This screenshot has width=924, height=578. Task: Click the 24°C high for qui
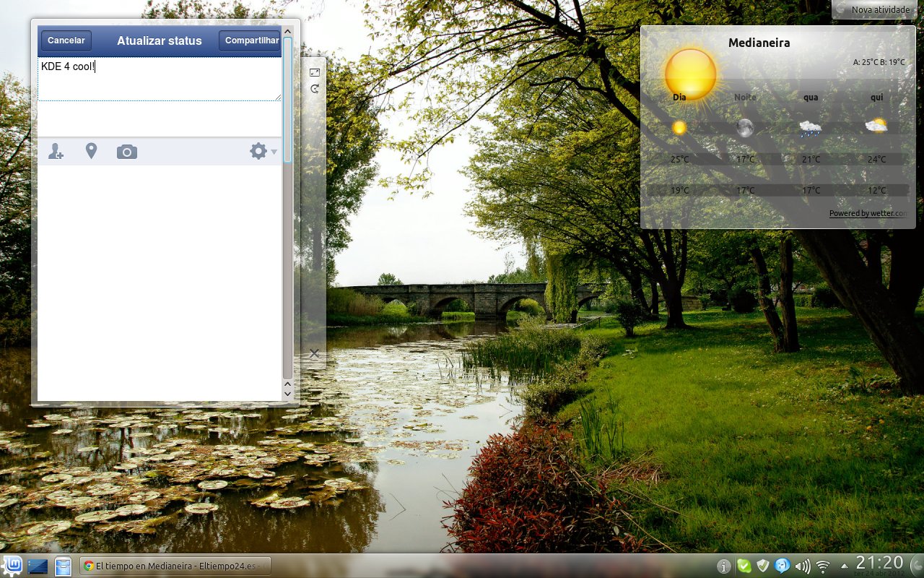pyautogui.click(x=877, y=160)
